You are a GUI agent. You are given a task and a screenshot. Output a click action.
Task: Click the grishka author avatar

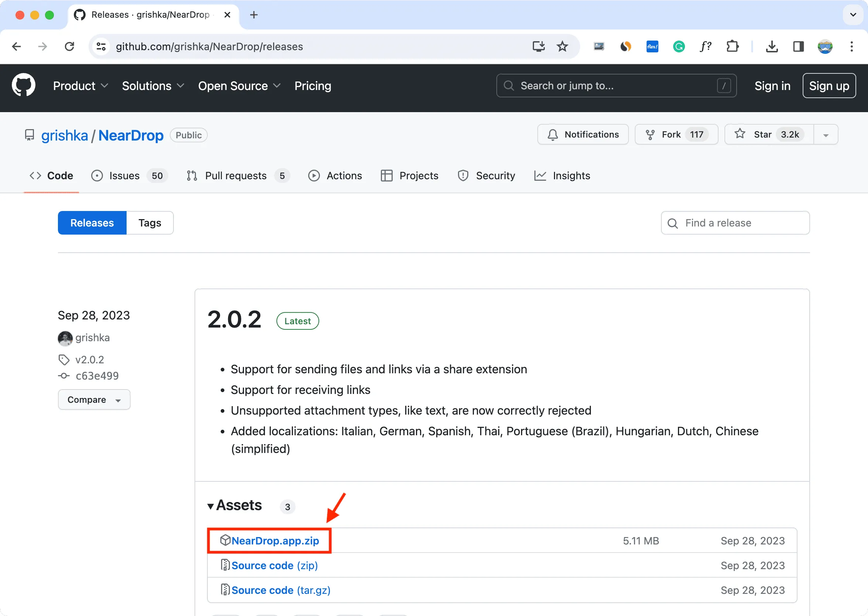(x=65, y=338)
